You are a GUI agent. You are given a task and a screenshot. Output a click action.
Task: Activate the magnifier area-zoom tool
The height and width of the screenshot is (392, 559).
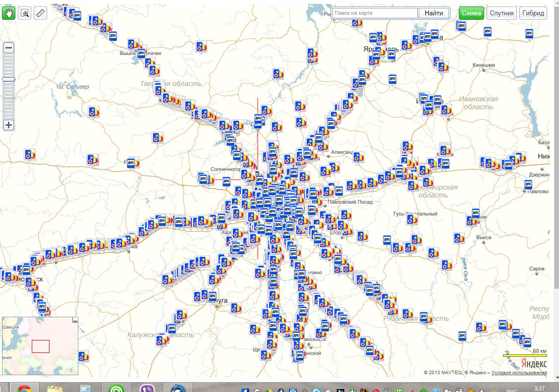[x=24, y=13]
